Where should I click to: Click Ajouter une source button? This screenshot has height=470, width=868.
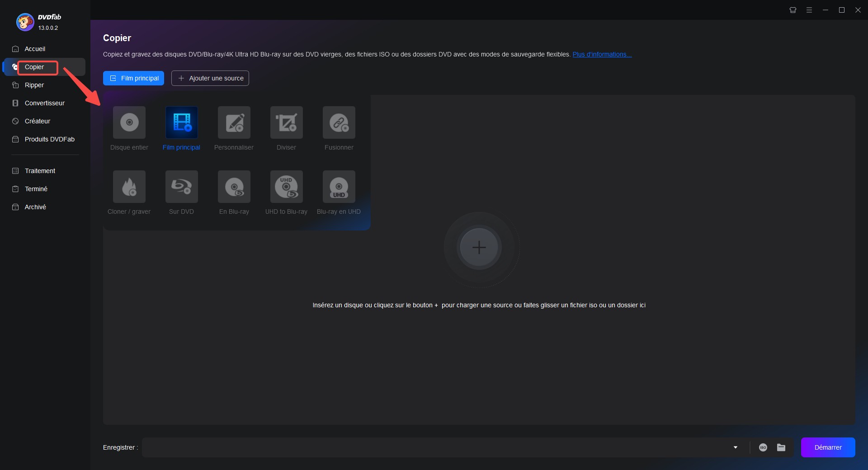[x=210, y=78]
